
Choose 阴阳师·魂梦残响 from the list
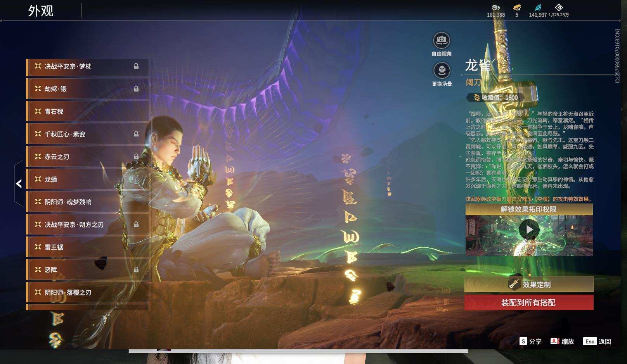pos(87,202)
